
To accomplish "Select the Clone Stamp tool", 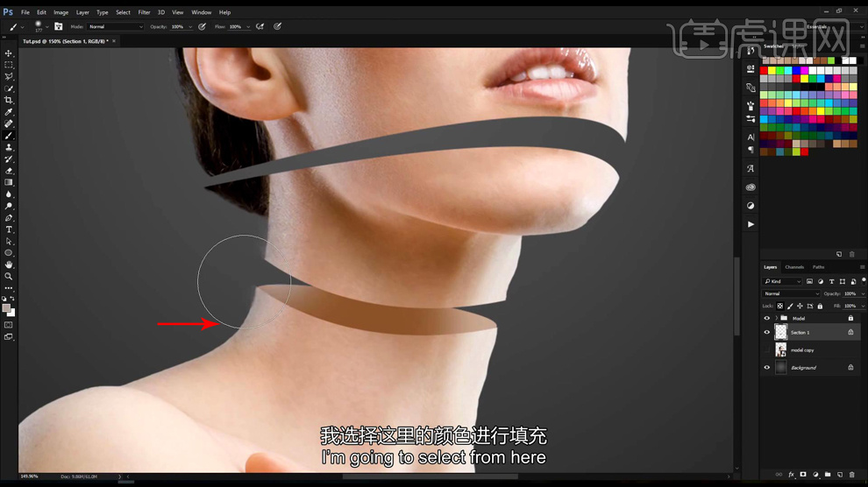I will coord(8,148).
